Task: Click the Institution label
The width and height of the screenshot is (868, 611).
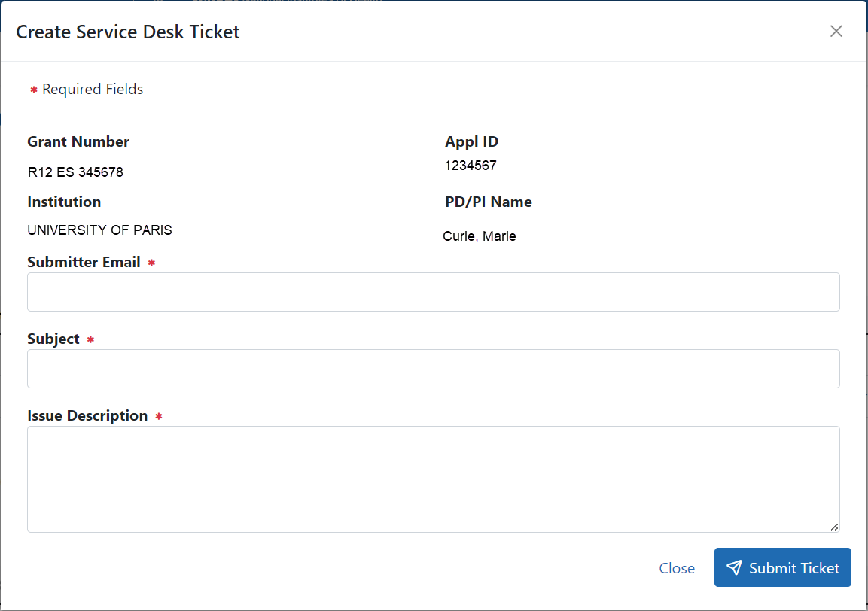Action: [64, 202]
